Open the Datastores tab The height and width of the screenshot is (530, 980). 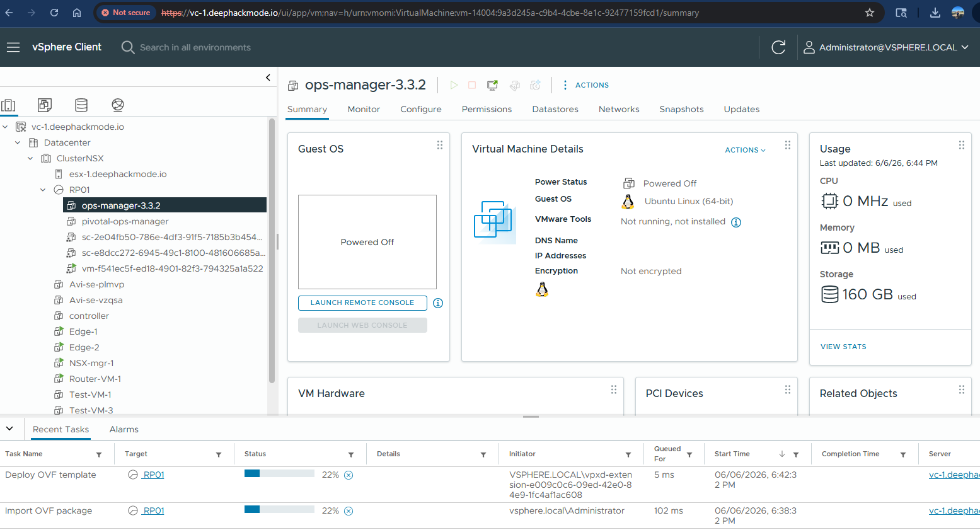click(x=555, y=109)
